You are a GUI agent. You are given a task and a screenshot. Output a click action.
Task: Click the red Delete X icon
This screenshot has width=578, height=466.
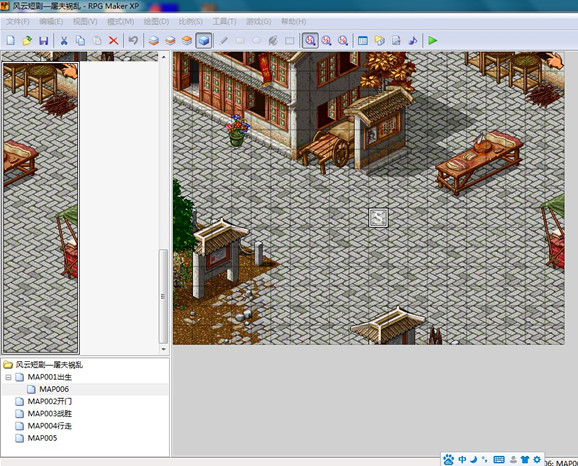(114, 40)
